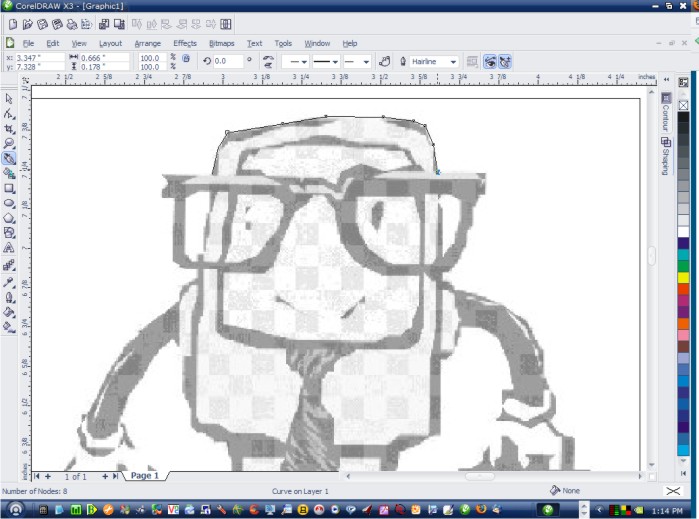Click the taskbar start orb

tap(16, 509)
